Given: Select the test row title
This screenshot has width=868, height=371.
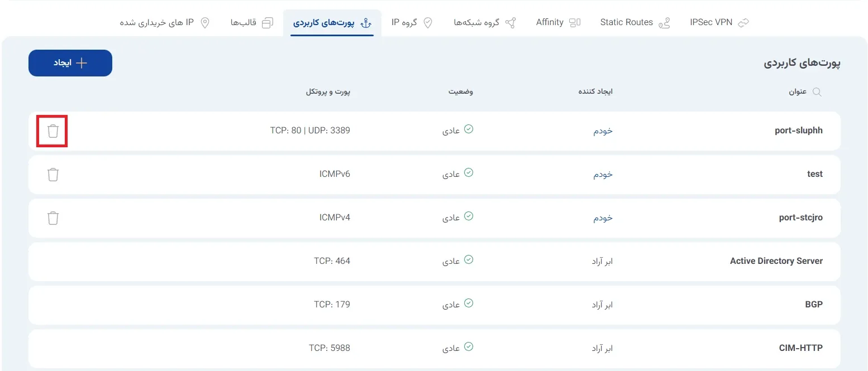Looking at the screenshot, I should point(815,174).
